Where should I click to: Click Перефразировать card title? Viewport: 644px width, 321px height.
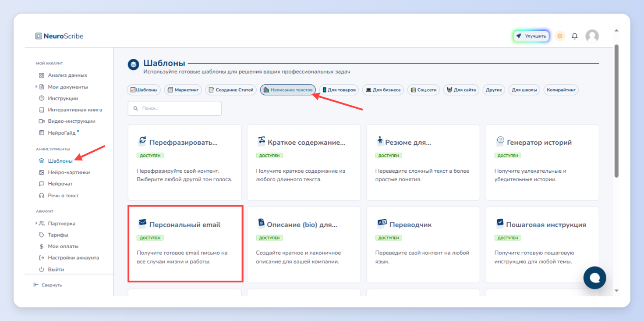184,143
